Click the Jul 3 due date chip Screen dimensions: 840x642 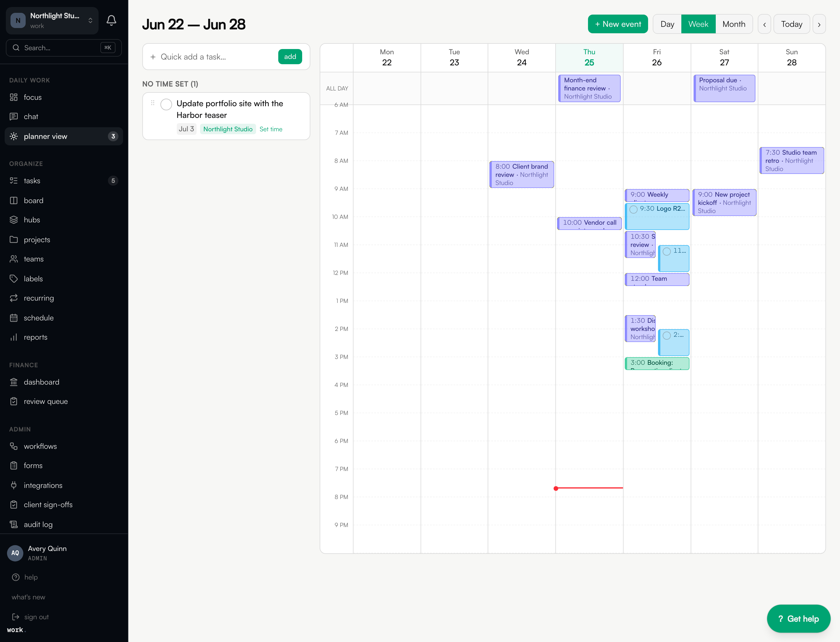186,129
